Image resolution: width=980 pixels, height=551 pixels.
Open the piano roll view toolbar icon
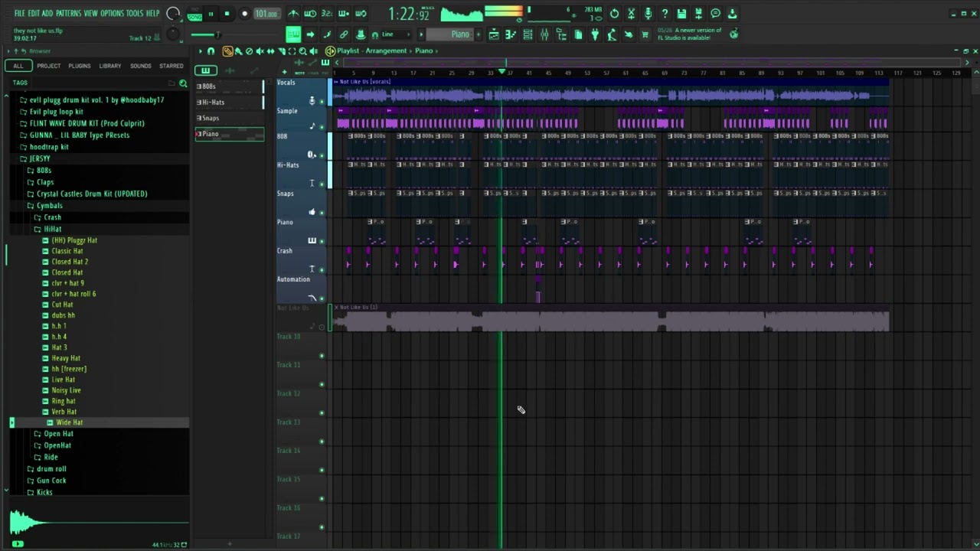click(511, 34)
